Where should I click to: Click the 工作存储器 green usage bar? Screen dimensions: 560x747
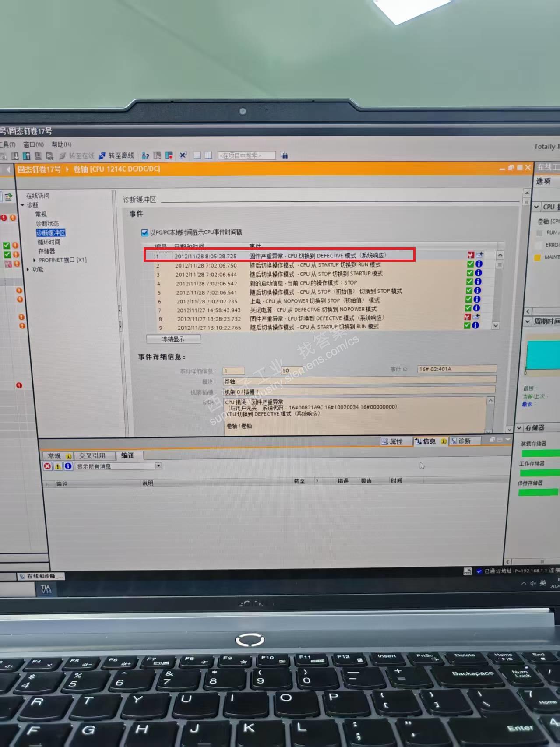pos(539,473)
